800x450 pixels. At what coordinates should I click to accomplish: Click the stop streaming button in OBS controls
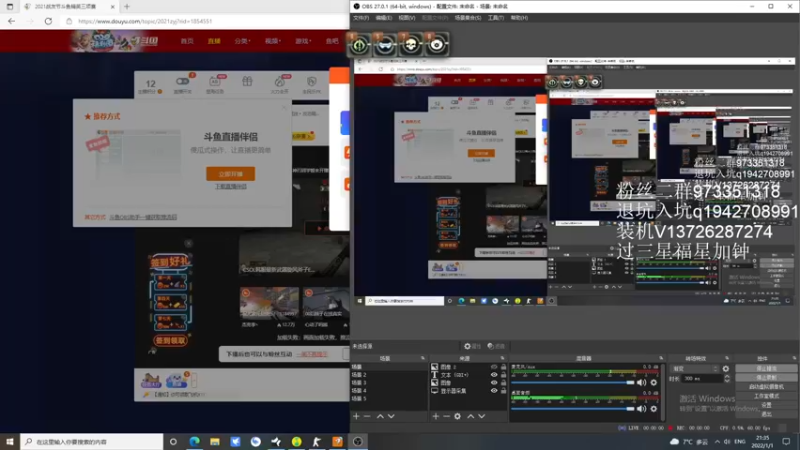click(766, 368)
